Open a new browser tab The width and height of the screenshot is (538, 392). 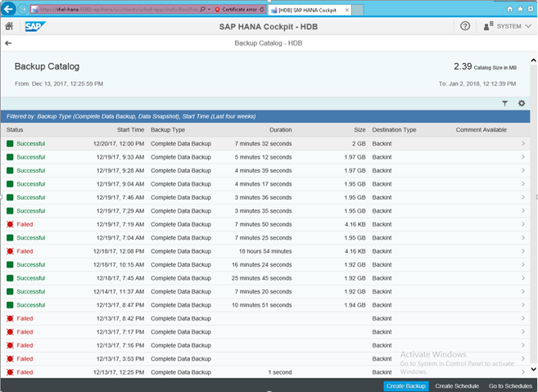pos(357,10)
